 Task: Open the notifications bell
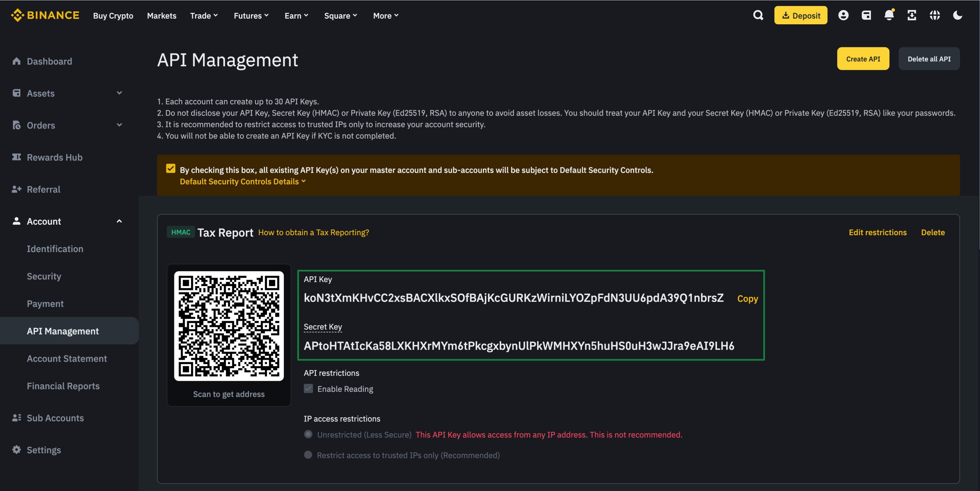[x=889, y=15]
